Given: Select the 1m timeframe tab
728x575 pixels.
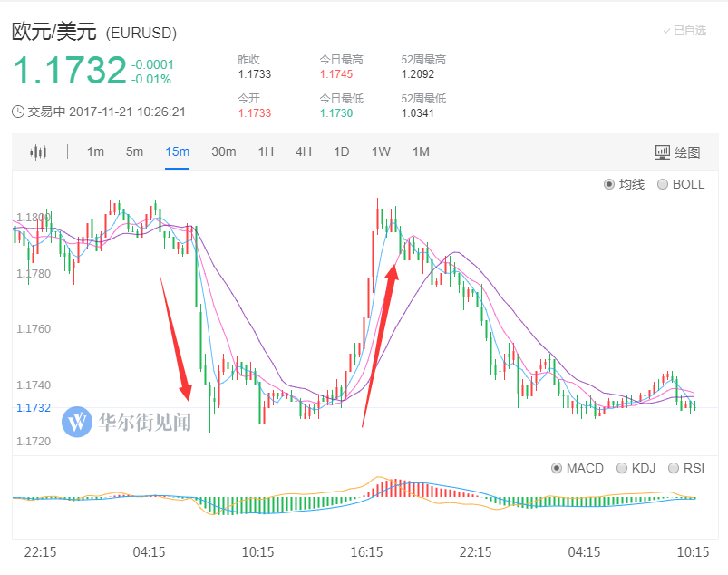Looking at the screenshot, I should pyautogui.click(x=95, y=151).
